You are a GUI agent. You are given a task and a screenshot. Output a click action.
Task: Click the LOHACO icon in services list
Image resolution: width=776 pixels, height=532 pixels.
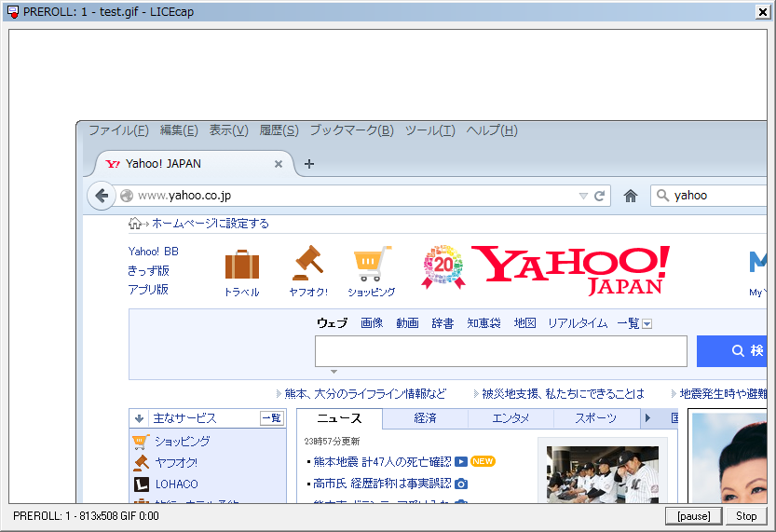click(142, 484)
